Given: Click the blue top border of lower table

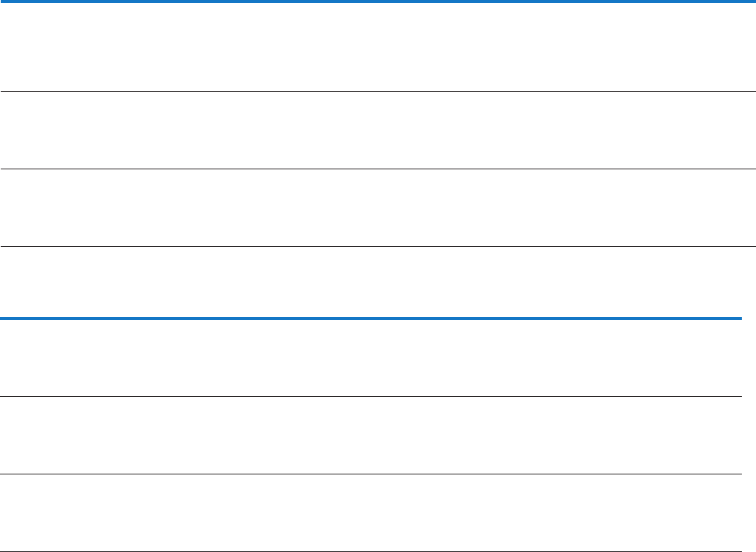Looking at the screenshot, I should click(371, 319).
